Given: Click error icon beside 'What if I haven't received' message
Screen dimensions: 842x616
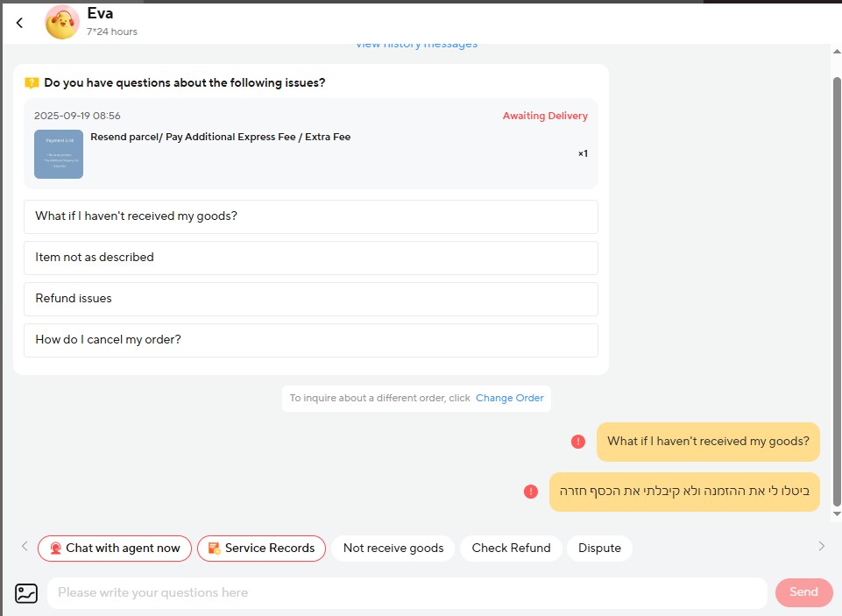Looking at the screenshot, I should point(577,442).
